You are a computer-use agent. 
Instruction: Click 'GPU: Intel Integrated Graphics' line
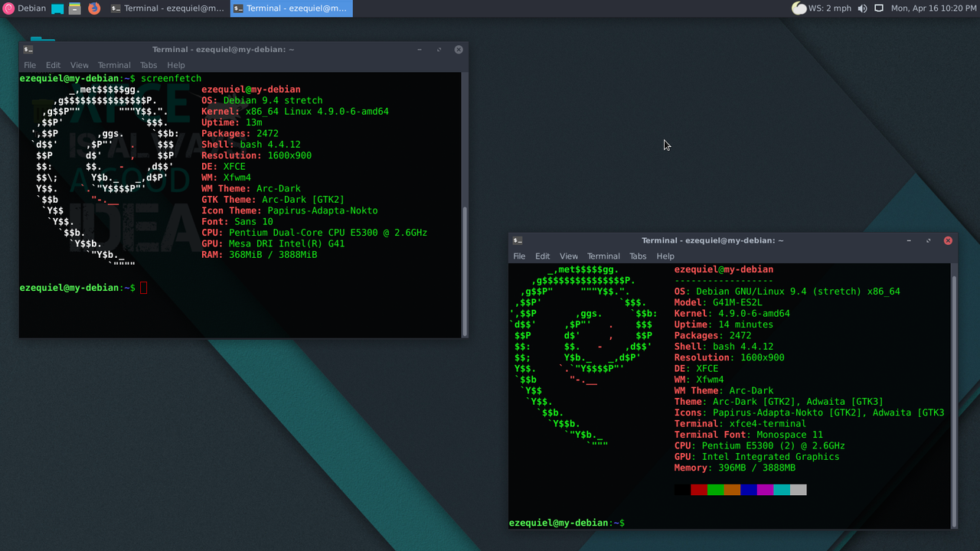click(756, 457)
